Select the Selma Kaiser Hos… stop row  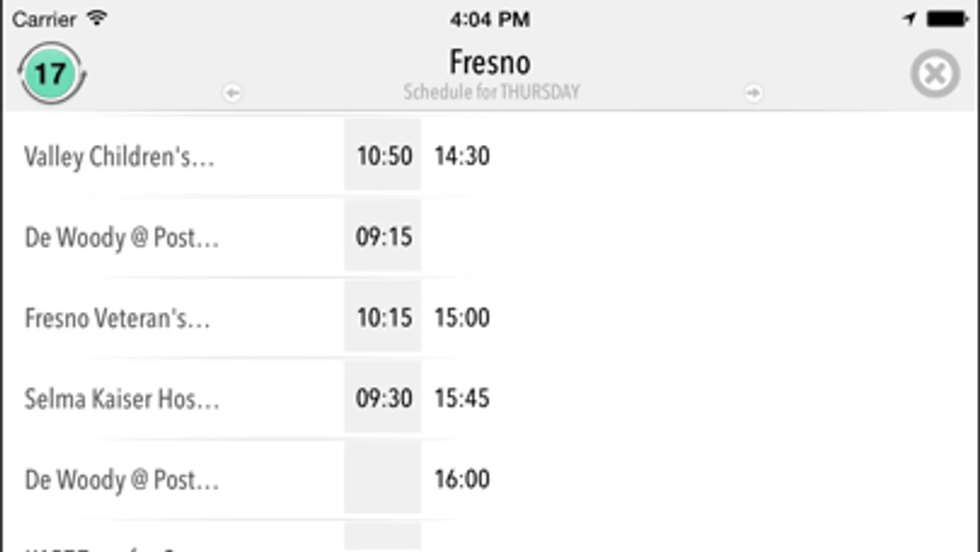121,399
